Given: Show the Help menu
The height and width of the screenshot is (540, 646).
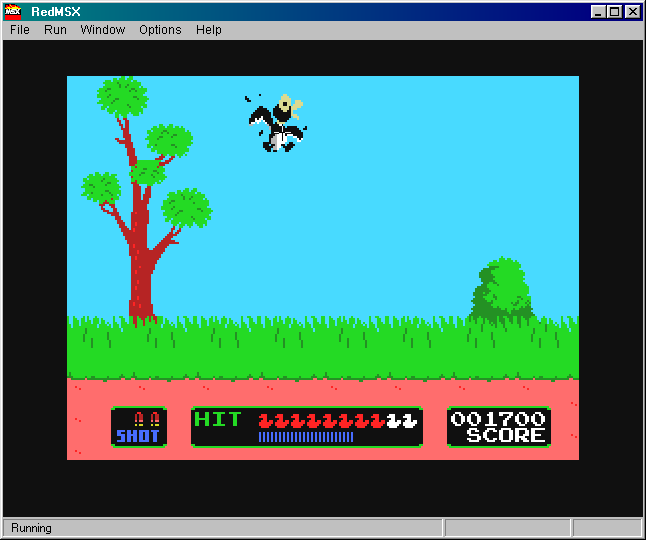Looking at the screenshot, I should click(x=209, y=30).
